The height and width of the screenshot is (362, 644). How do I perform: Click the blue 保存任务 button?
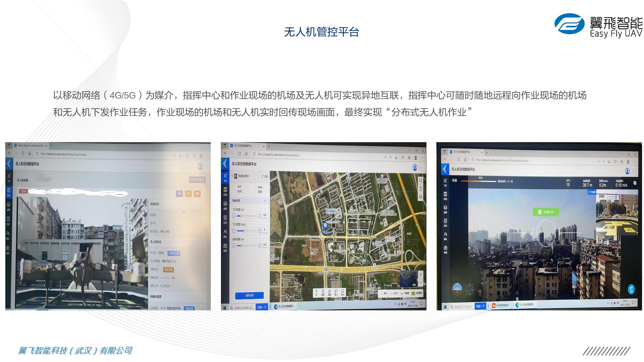pos(249,295)
